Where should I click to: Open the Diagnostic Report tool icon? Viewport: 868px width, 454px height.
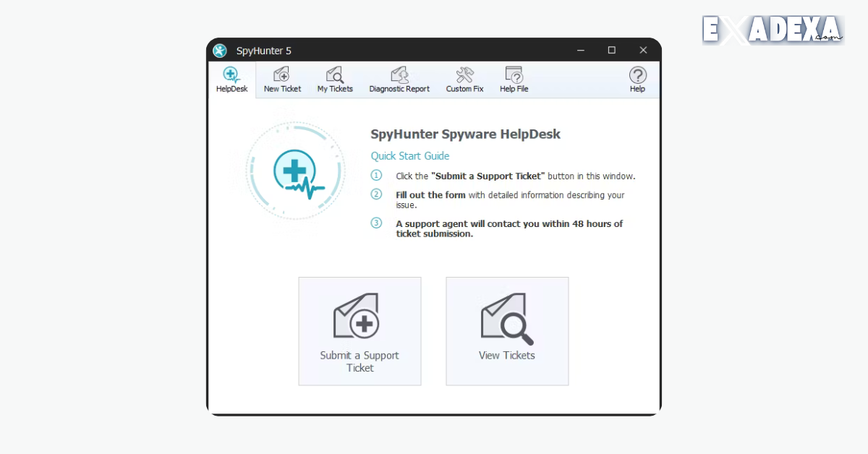tap(399, 74)
